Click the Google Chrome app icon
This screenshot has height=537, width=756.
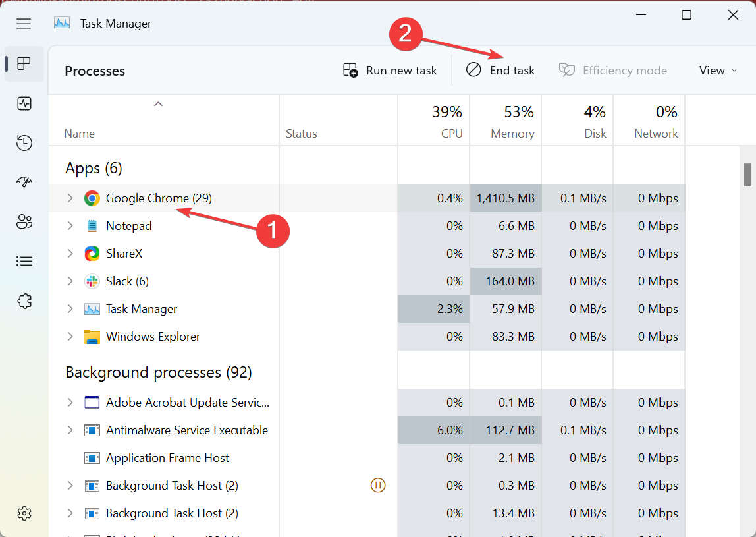pyautogui.click(x=92, y=198)
